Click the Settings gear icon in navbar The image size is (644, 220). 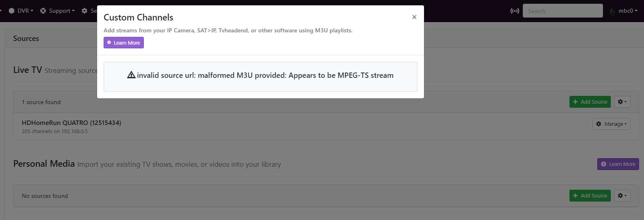[x=84, y=11]
